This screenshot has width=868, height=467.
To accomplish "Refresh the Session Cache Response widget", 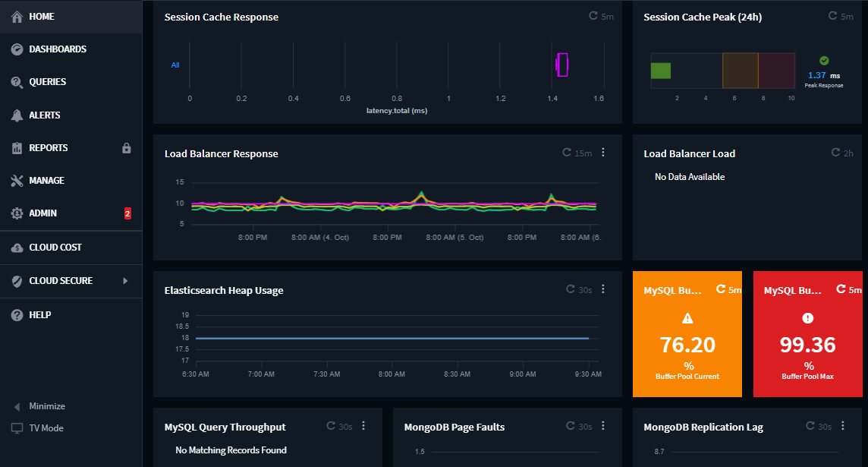I will coord(593,16).
